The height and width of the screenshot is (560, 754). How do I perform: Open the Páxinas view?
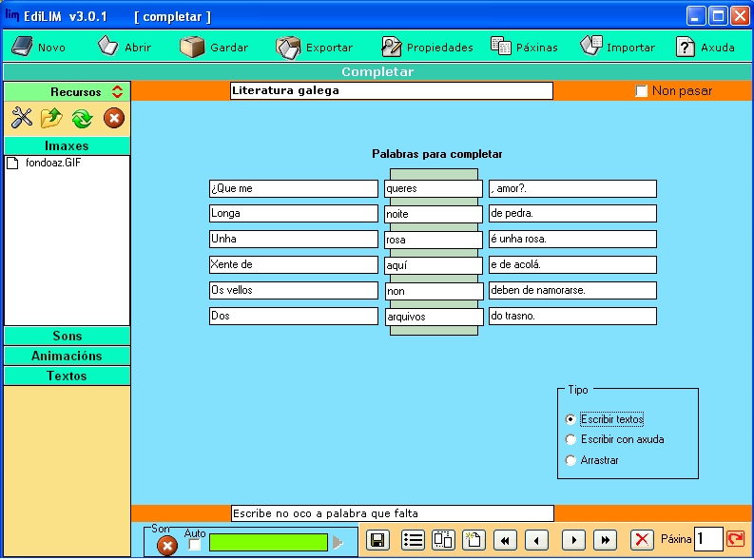524,47
